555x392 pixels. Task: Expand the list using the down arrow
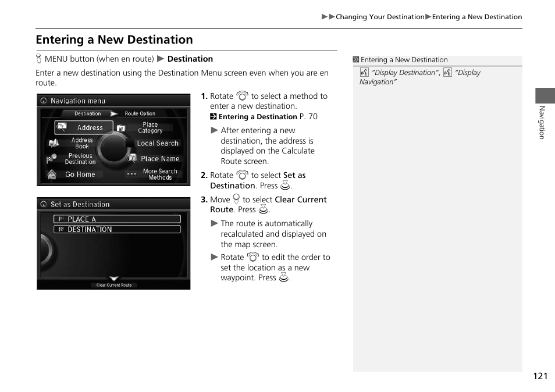click(113, 278)
